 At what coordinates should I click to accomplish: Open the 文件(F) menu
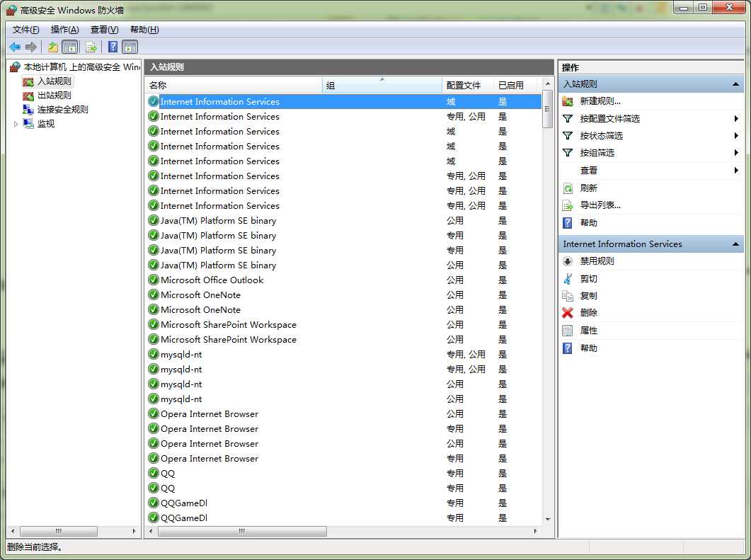tap(26, 30)
